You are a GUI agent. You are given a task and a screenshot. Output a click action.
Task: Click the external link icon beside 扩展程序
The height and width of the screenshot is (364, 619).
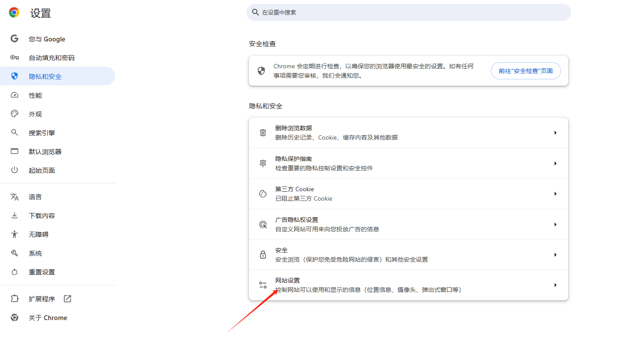point(67,299)
